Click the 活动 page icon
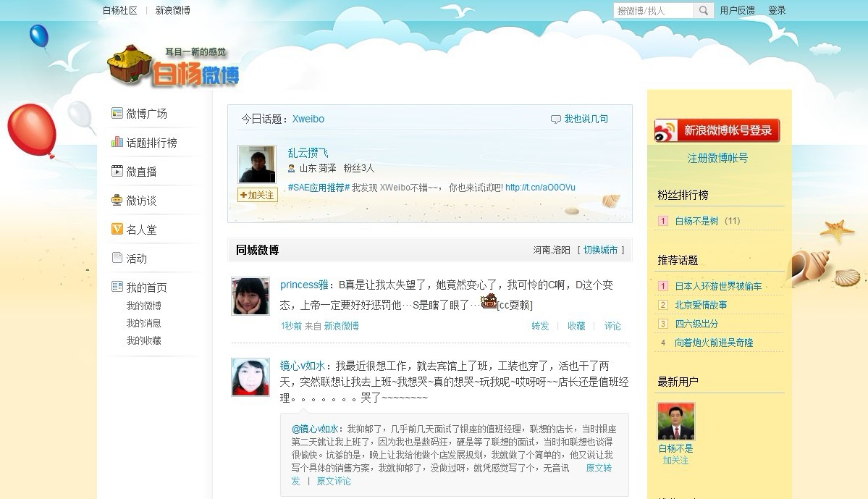Viewport: 868px width, 499px height. [x=117, y=258]
